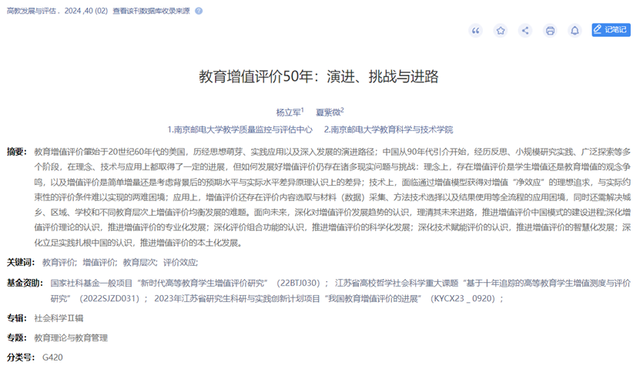Click the 基金资助 label

point(24,283)
